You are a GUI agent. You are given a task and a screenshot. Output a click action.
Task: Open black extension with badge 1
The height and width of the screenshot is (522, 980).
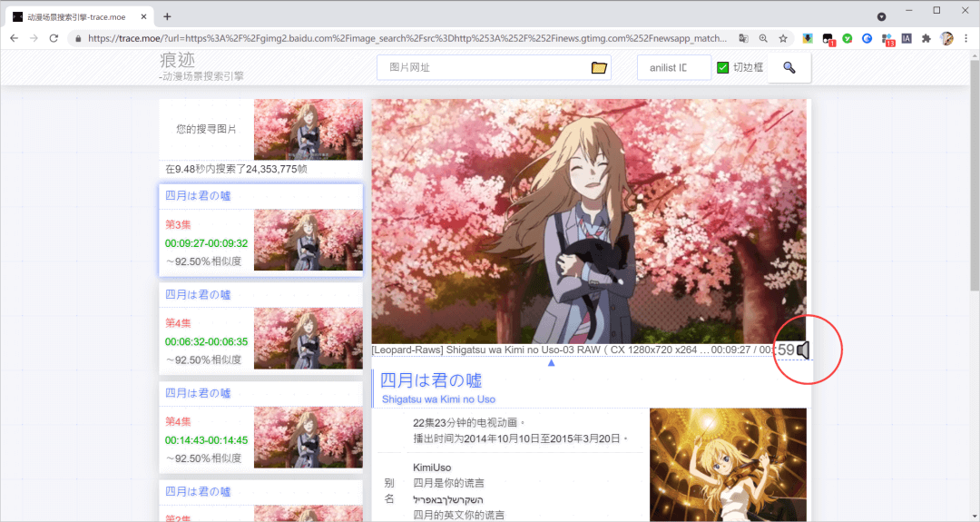point(828,39)
